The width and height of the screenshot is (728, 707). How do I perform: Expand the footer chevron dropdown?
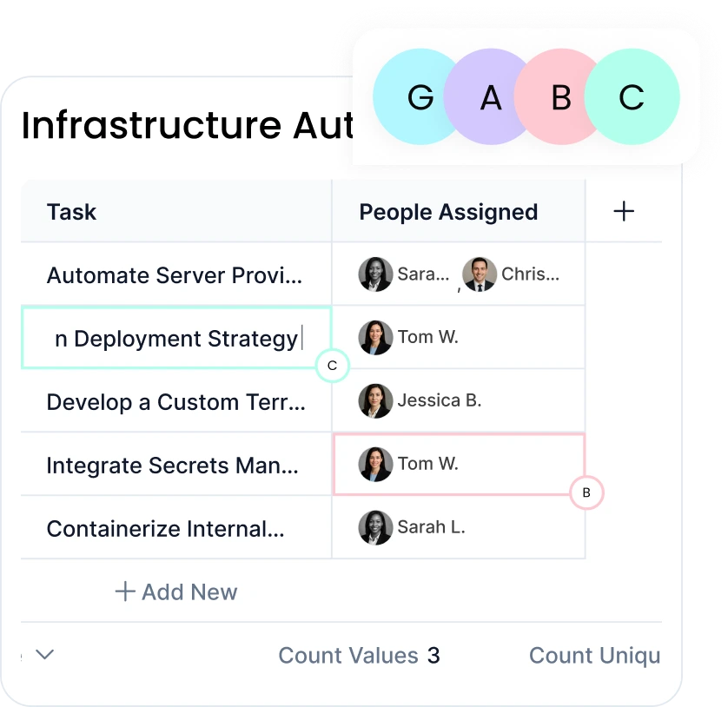[x=45, y=655]
